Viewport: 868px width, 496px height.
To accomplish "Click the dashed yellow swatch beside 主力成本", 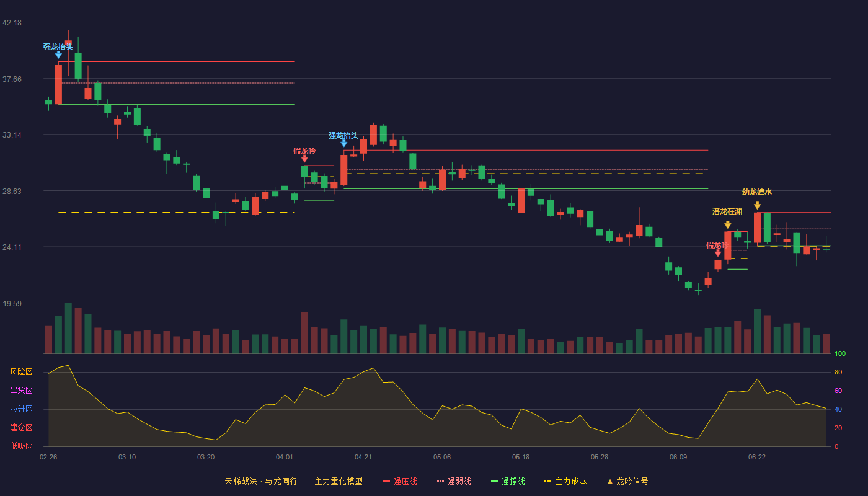I will tap(547, 481).
